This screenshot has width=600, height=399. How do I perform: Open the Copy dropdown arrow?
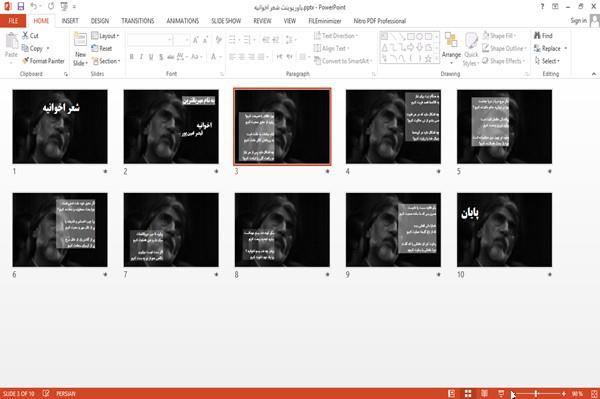48,49
